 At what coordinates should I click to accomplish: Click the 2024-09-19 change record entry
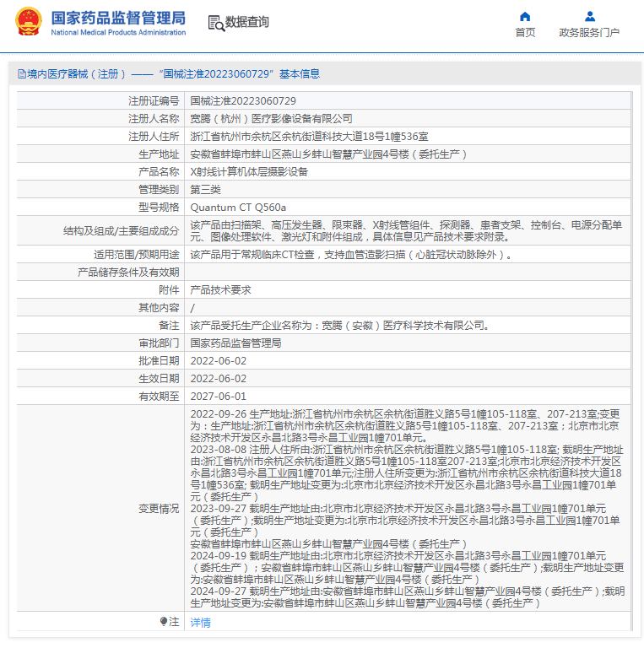(x=407, y=567)
